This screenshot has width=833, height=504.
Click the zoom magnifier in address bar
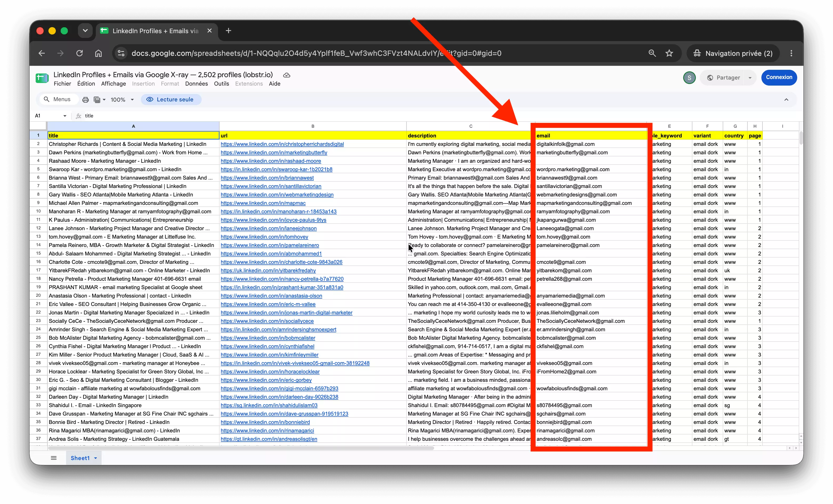point(652,53)
